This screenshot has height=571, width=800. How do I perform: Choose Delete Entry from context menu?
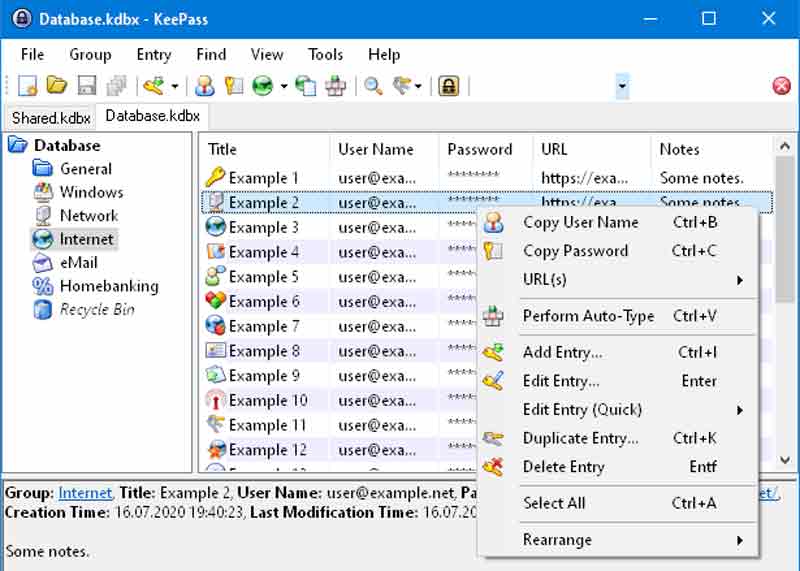[618, 467]
